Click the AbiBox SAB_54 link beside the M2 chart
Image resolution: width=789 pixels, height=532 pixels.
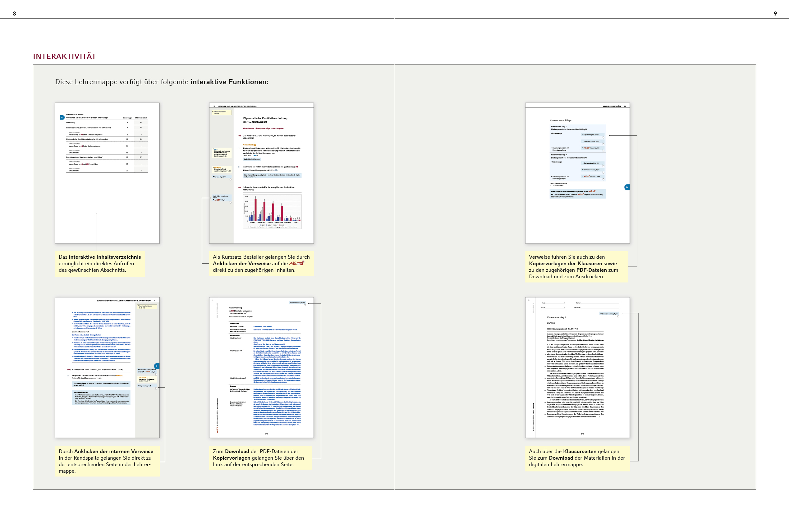click(220, 200)
